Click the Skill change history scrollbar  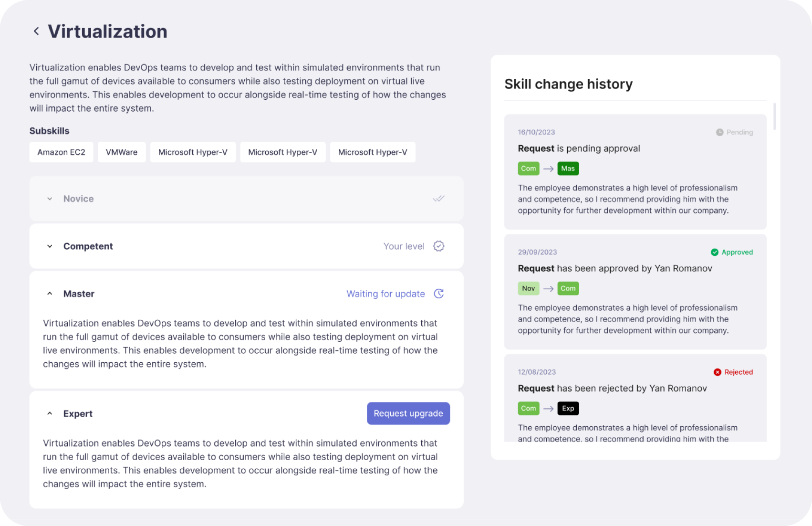[774, 116]
